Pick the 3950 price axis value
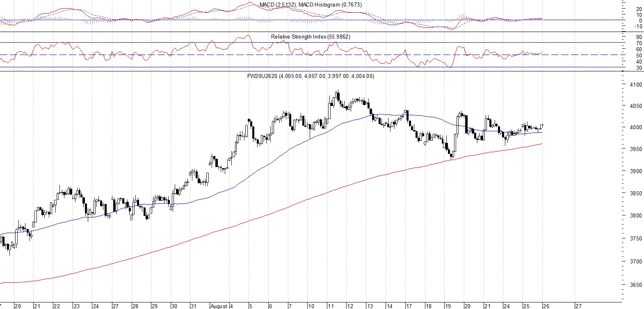Viewport: 644px width, 309px height. click(636, 149)
